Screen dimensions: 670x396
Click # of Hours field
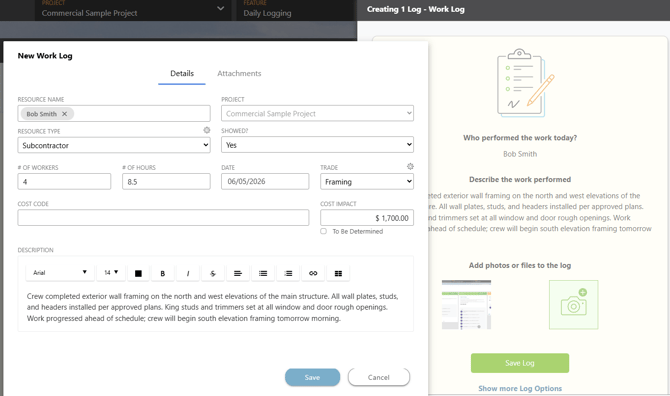coord(166,182)
